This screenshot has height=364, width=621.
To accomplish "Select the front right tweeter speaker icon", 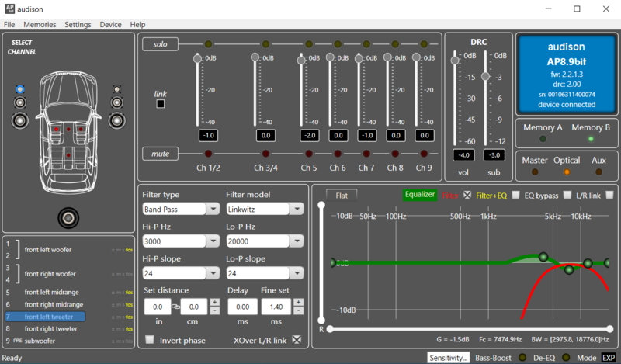I will coord(117,89).
